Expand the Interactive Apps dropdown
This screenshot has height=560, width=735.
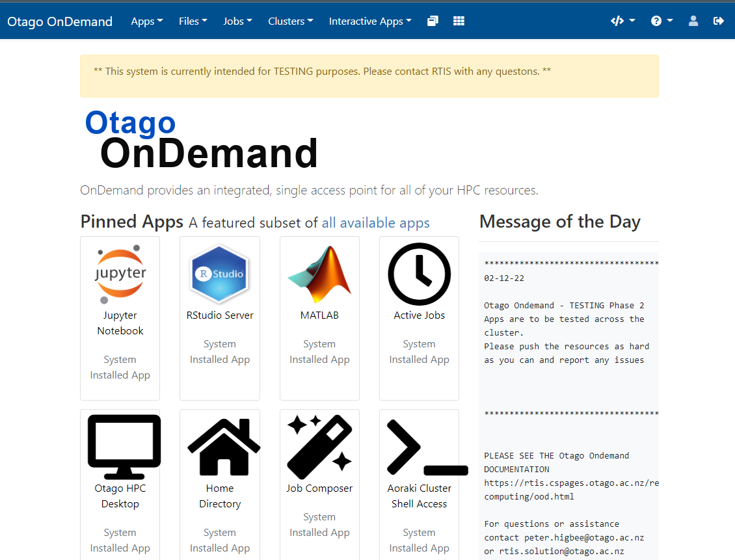click(369, 20)
